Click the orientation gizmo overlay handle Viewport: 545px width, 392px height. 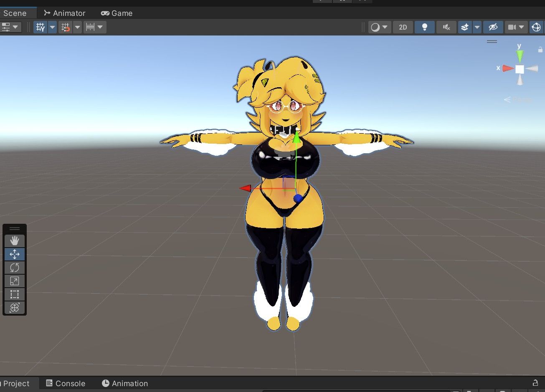point(492,41)
